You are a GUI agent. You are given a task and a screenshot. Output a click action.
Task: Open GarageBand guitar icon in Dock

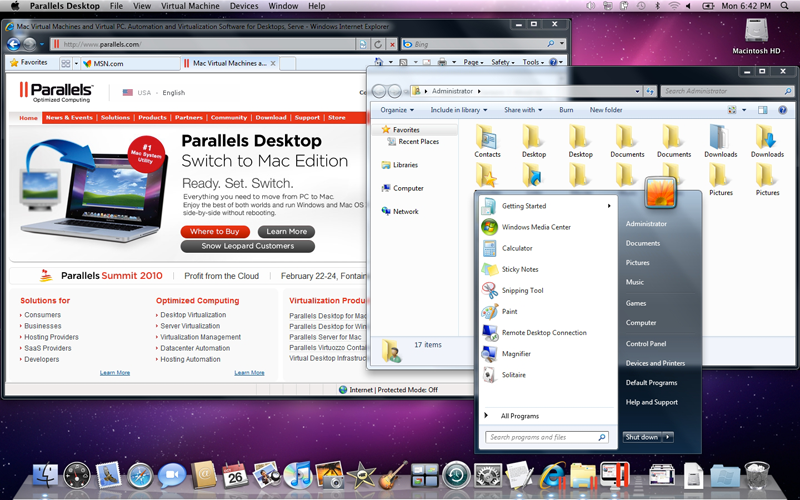point(393,475)
